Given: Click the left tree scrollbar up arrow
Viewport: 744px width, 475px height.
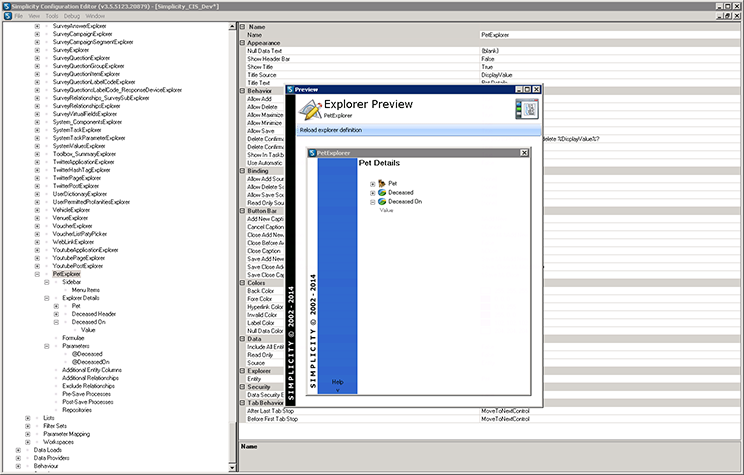Looking at the screenshot, I should click(232, 27).
